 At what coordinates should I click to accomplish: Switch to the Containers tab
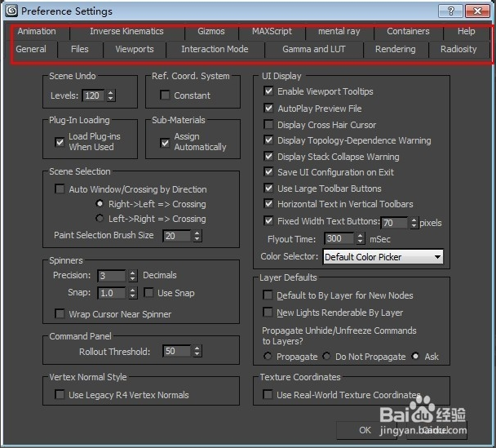408,31
